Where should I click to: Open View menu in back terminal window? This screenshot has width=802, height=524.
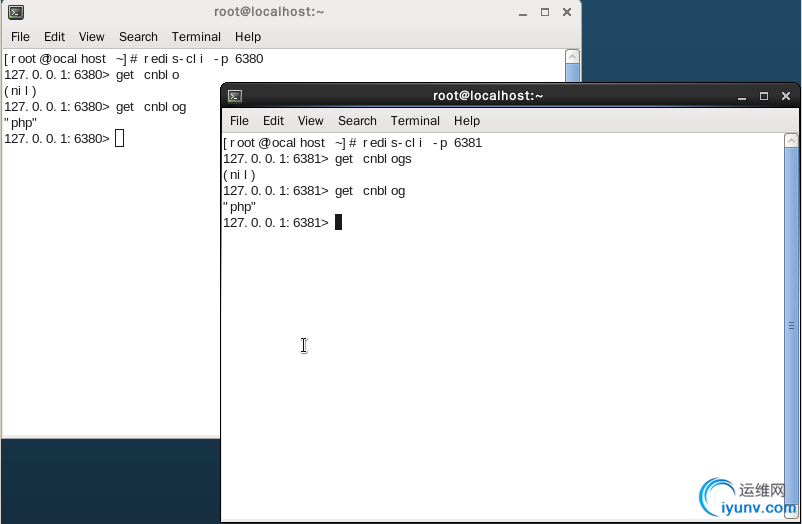(92, 37)
